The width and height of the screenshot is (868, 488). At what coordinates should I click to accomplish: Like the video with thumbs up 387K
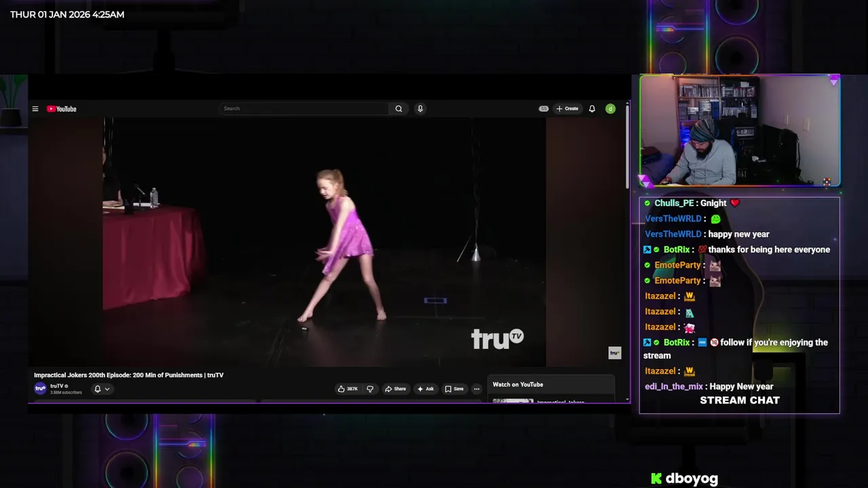349,389
